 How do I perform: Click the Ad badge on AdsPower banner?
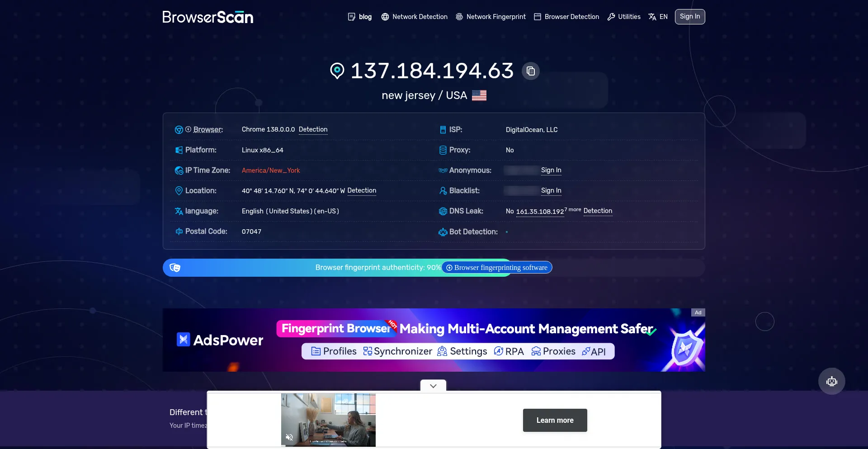[698, 312]
